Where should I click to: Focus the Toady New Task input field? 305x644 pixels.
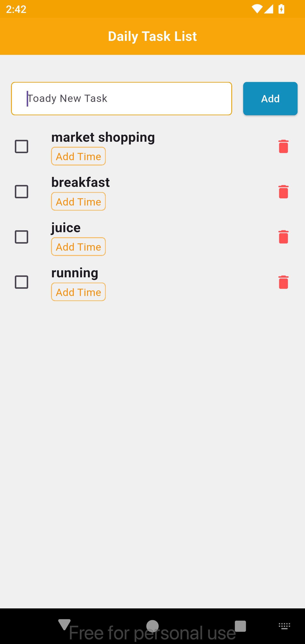122,99
